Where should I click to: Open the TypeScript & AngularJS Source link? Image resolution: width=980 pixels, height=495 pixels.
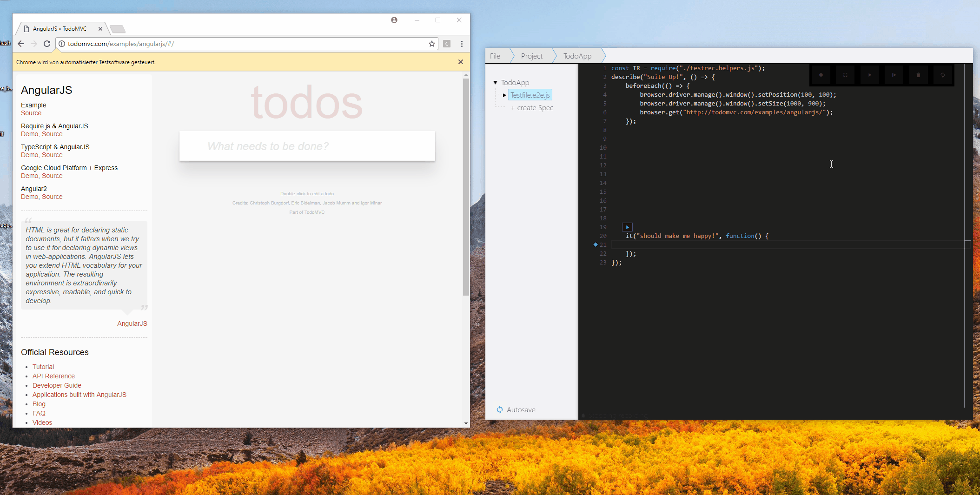click(52, 155)
